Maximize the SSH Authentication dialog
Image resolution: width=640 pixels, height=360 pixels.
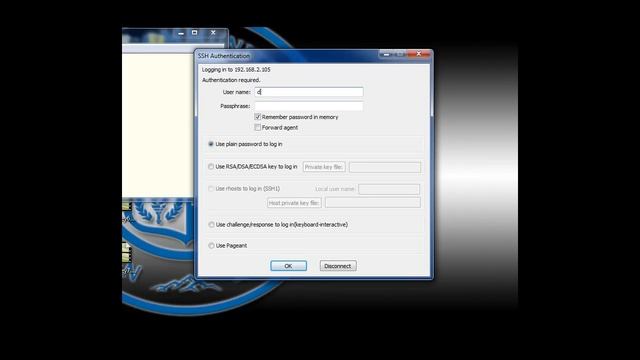tap(401, 54)
